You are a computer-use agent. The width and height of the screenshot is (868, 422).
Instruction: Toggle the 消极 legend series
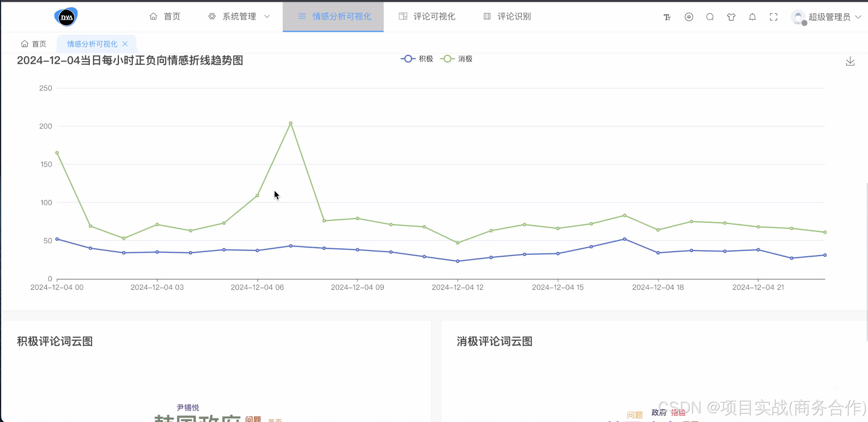pyautogui.click(x=456, y=59)
